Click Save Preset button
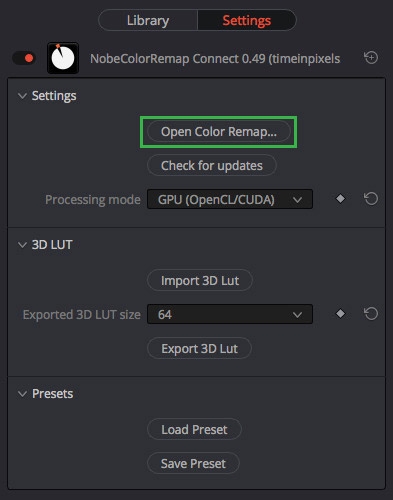Screen dimensions: 393x500 (x=193, y=463)
